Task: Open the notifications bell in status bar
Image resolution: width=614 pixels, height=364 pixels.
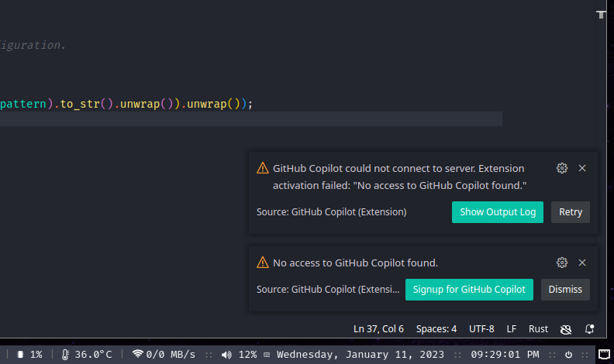Action: 589,329
